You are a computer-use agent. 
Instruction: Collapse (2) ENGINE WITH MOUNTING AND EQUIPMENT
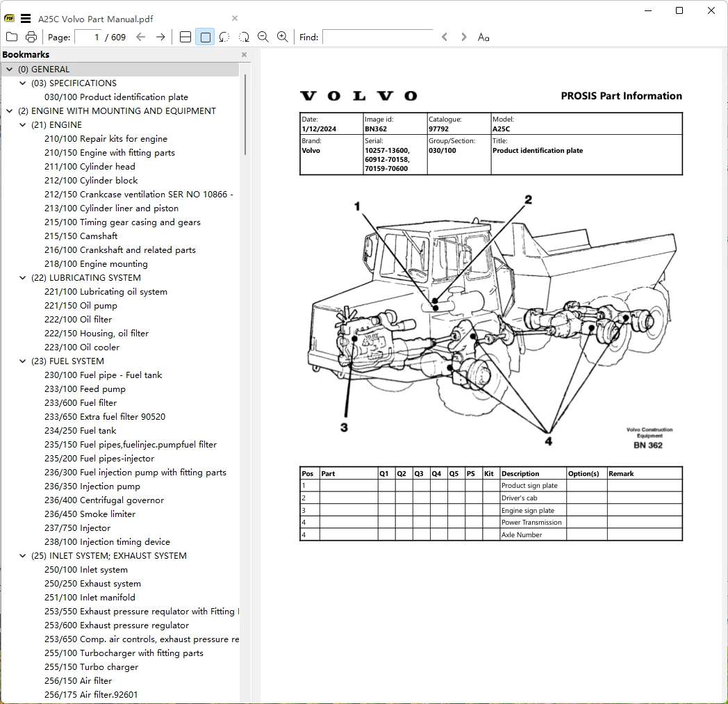click(9, 111)
